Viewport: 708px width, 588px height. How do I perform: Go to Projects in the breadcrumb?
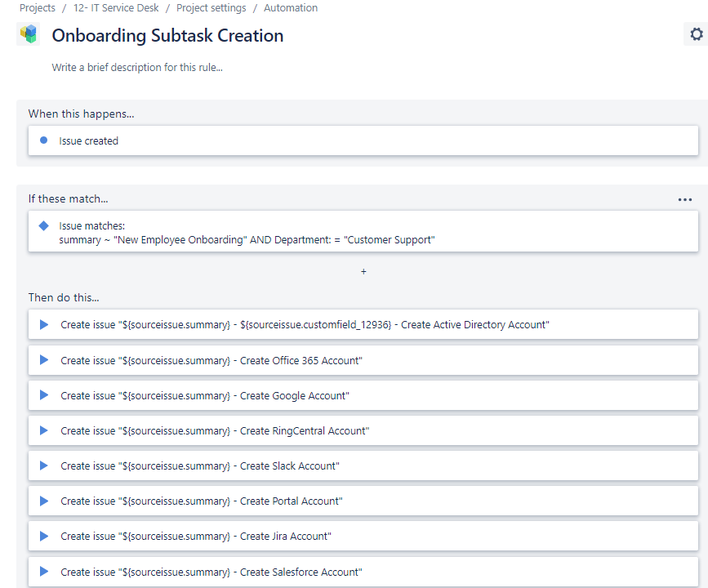[38, 8]
